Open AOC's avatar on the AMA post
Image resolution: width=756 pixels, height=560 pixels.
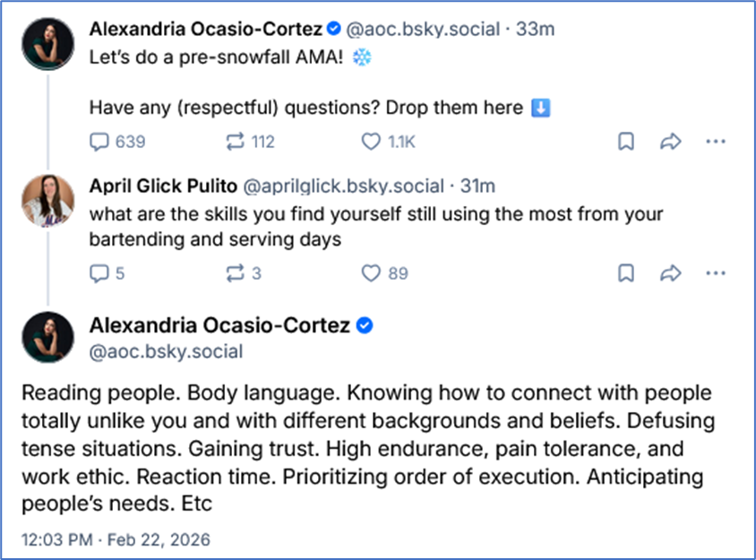point(48,41)
